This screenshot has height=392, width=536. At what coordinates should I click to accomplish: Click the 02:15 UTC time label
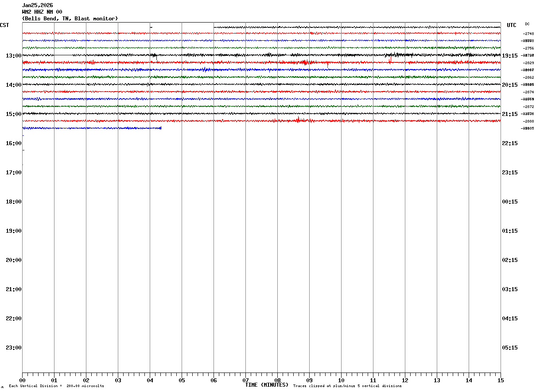pos(510,260)
